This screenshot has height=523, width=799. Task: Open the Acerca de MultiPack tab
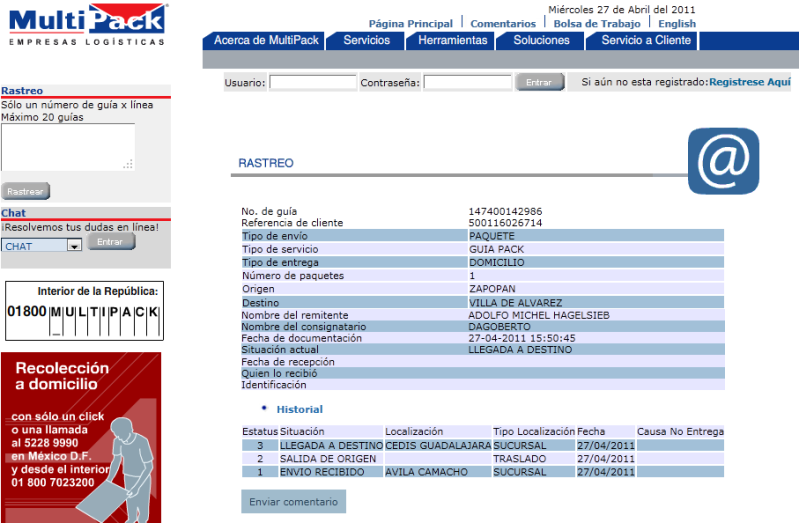(x=264, y=40)
